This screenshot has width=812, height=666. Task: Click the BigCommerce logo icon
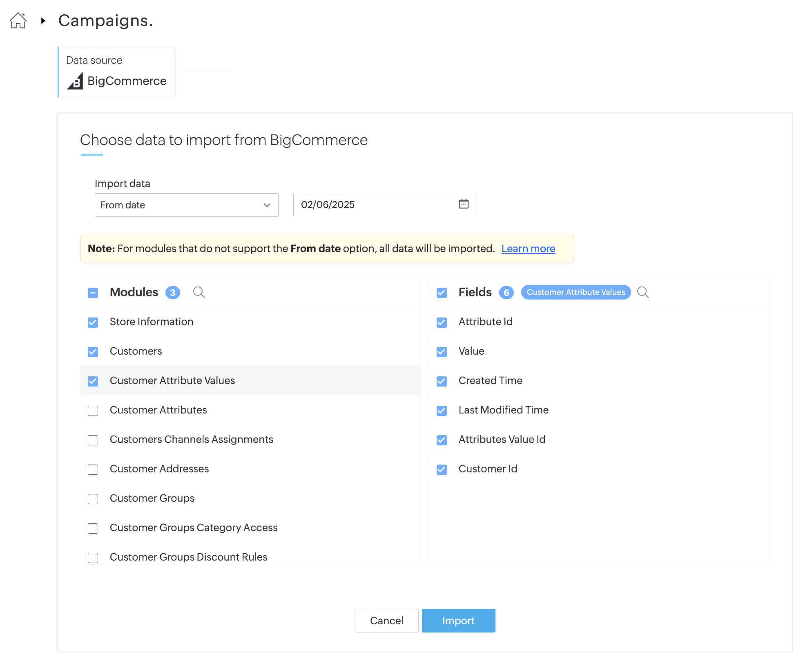pos(75,81)
